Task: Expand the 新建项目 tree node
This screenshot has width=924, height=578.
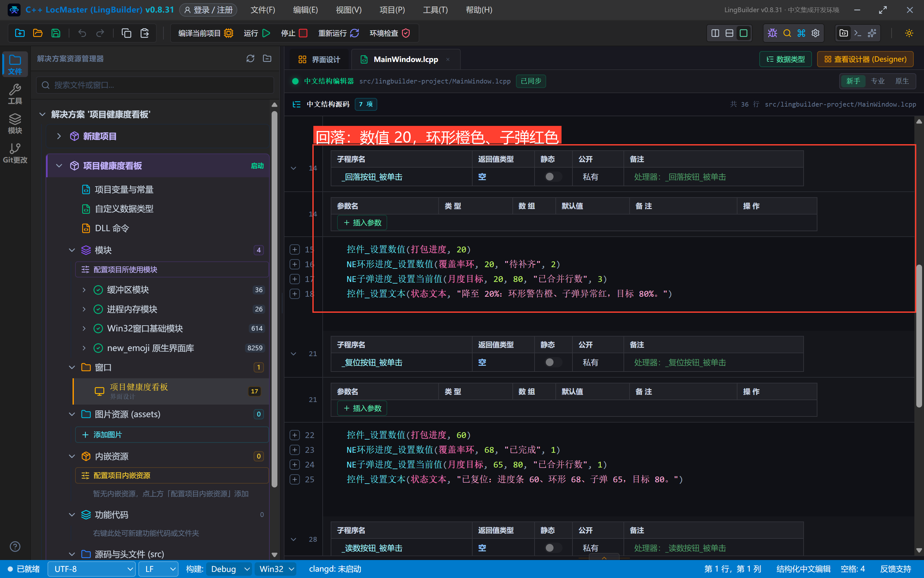Action: pyautogui.click(x=58, y=136)
